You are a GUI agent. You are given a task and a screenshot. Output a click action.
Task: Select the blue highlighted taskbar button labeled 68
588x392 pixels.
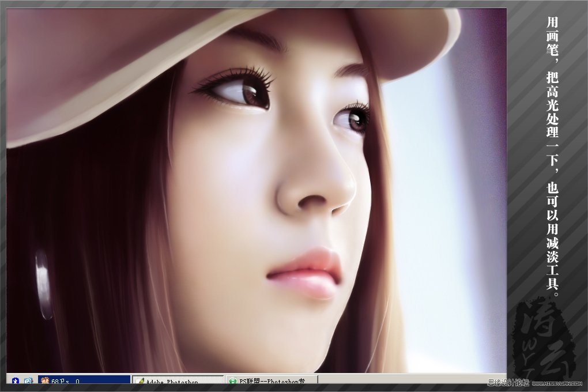(84, 381)
